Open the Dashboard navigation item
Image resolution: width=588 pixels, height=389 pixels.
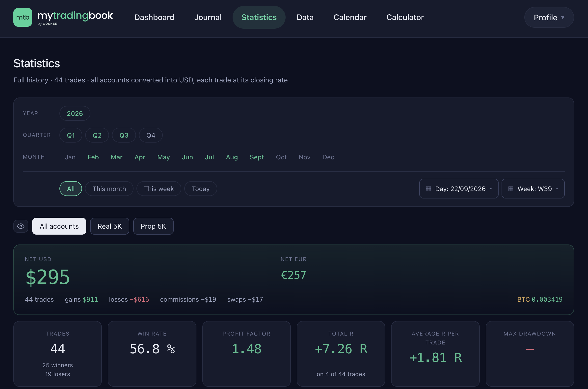click(154, 17)
